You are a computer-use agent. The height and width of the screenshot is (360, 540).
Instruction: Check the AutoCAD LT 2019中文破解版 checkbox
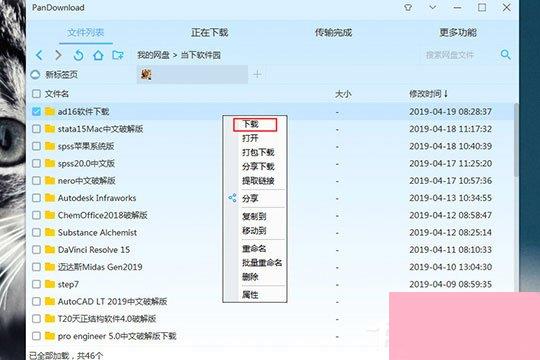point(36,301)
